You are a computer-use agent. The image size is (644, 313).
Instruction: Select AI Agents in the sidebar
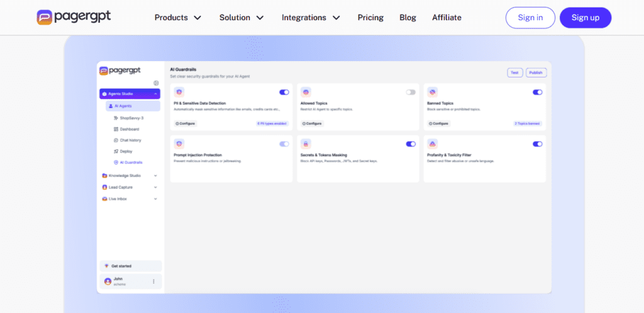click(133, 106)
